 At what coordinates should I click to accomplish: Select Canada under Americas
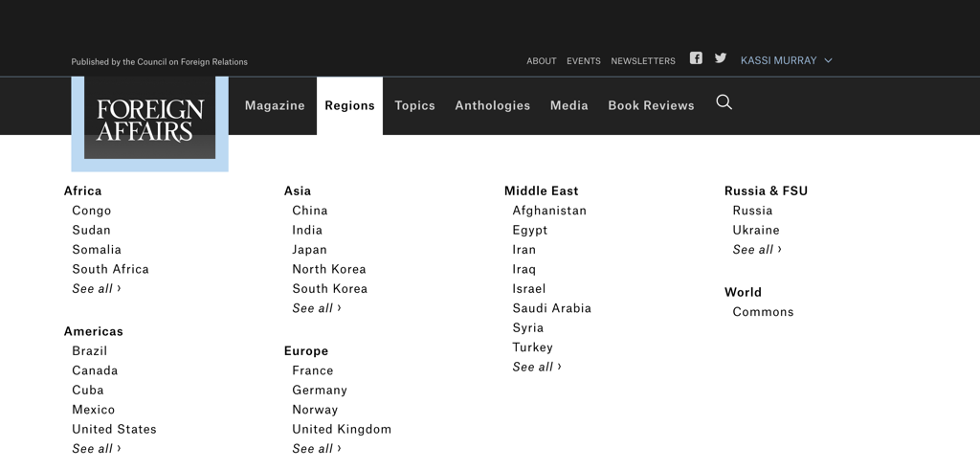95,370
